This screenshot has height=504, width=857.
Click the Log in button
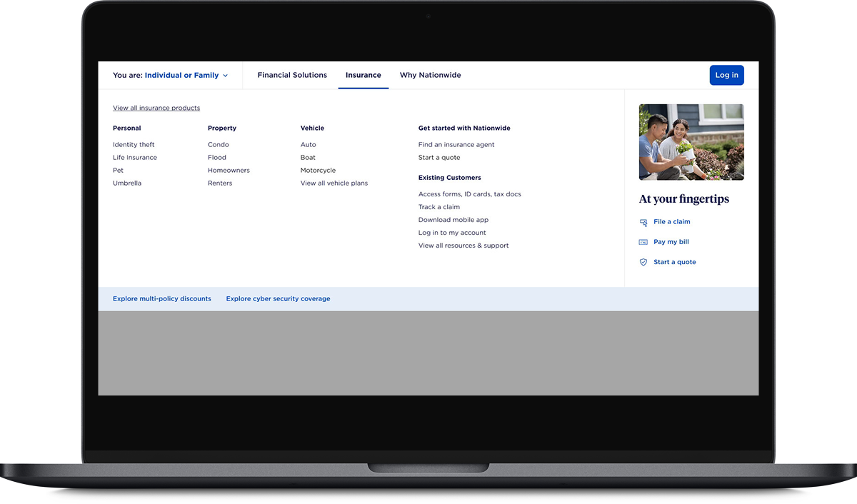click(727, 75)
